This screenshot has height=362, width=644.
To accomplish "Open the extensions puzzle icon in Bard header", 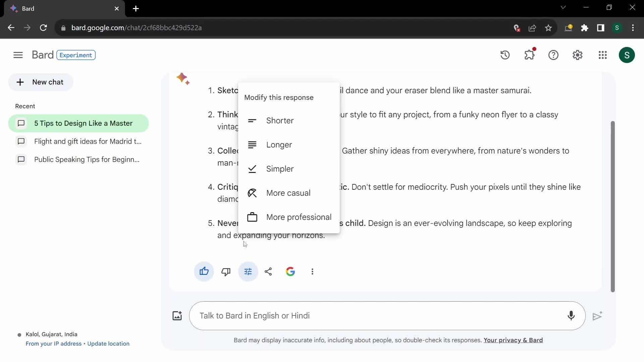I will pos(530,55).
